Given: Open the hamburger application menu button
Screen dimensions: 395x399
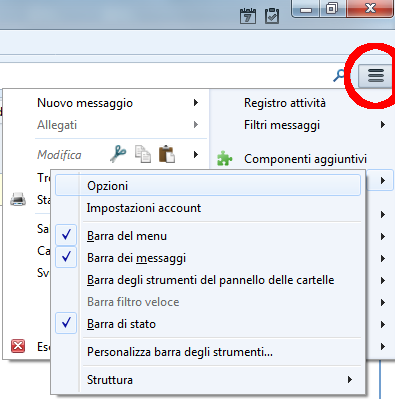Looking at the screenshot, I should (x=375, y=76).
